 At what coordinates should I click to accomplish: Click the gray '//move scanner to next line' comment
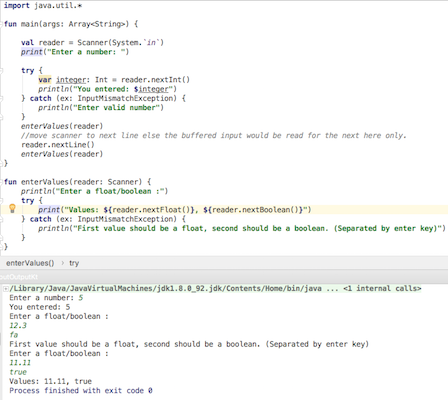[x=214, y=136]
